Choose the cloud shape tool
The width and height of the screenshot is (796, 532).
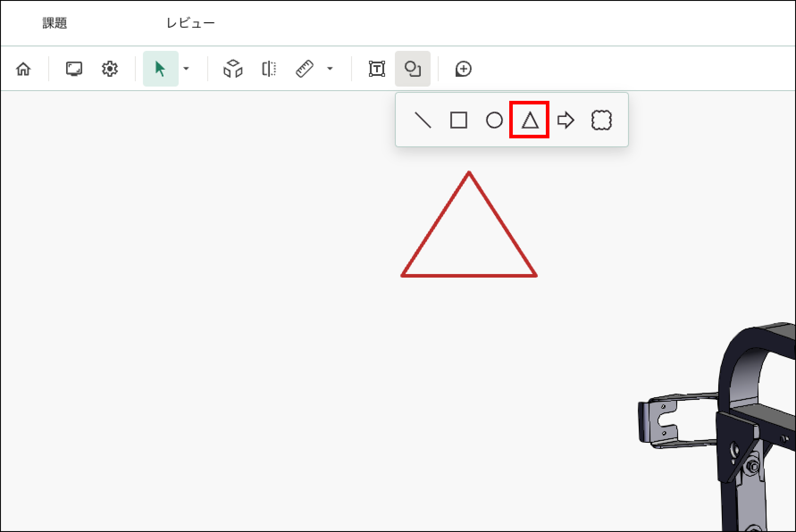pyautogui.click(x=601, y=120)
